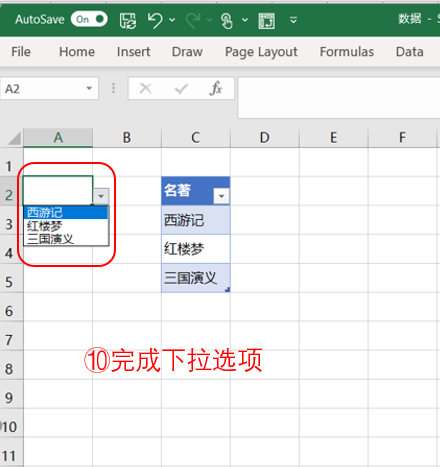The width and height of the screenshot is (440, 467).
Task: Switch to the Home tab
Action: pyautogui.click(x=77, y=52)
